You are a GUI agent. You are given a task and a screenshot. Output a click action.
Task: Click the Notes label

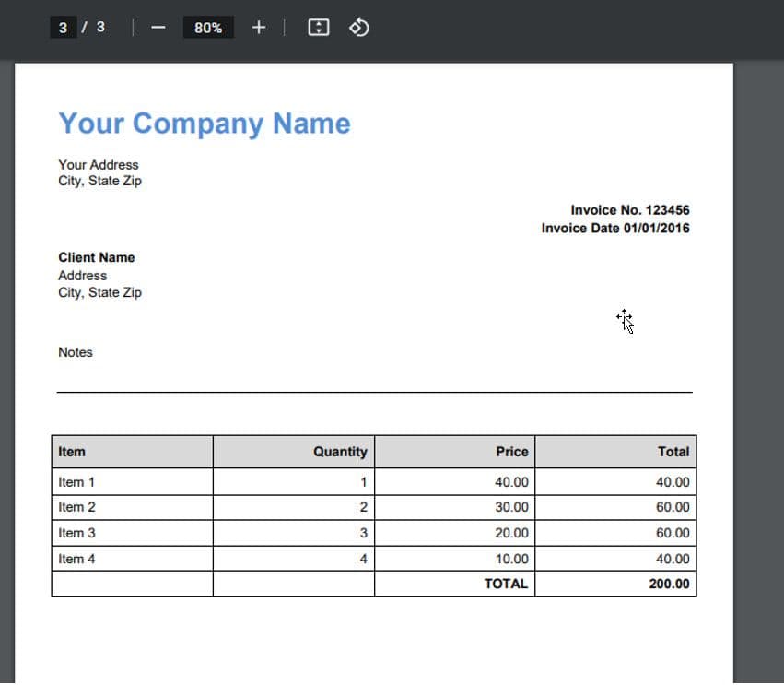[76, 352]
